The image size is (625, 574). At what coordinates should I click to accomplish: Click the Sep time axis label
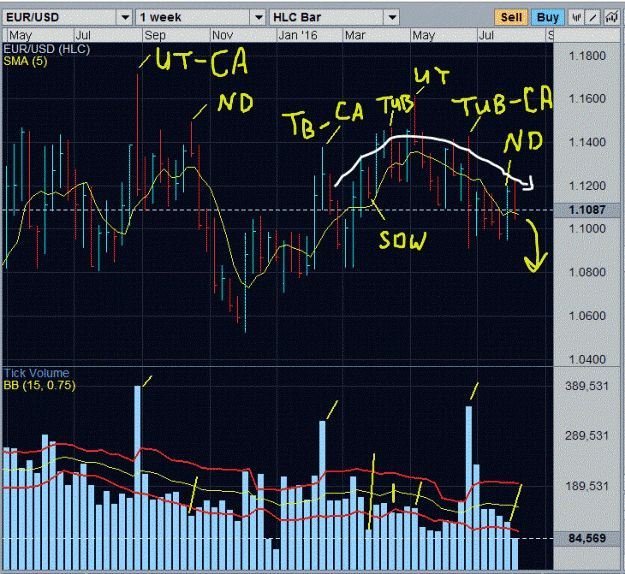pyautogui.click(x=155, y=35)
